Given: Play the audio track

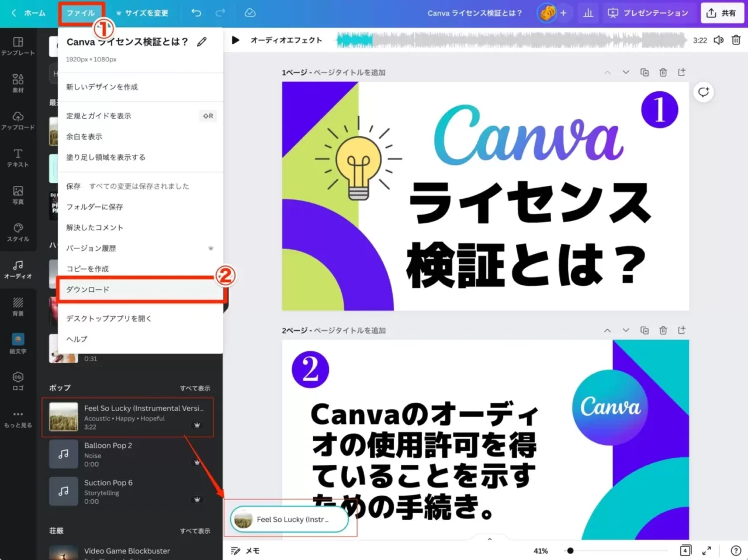Looking at the screenshot, I should 236,40.
